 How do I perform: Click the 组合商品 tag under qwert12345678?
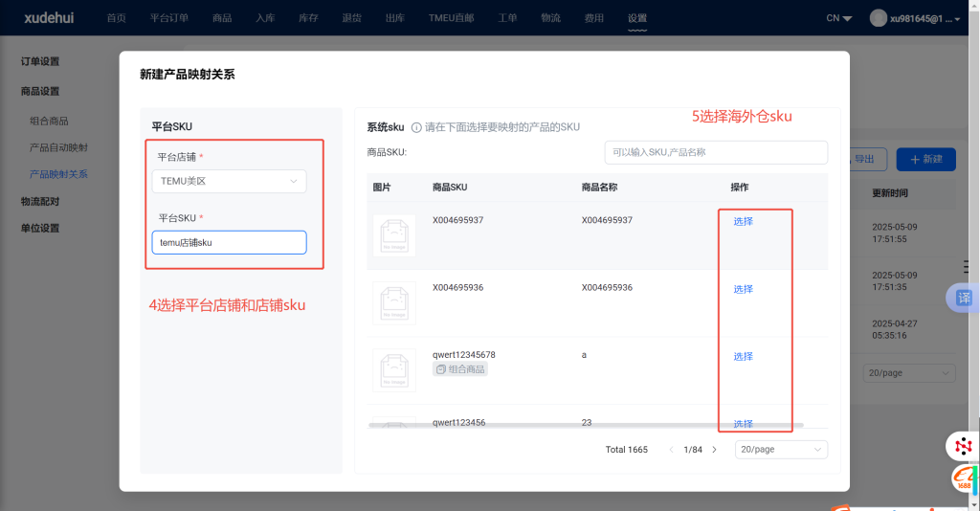[460, 369]
